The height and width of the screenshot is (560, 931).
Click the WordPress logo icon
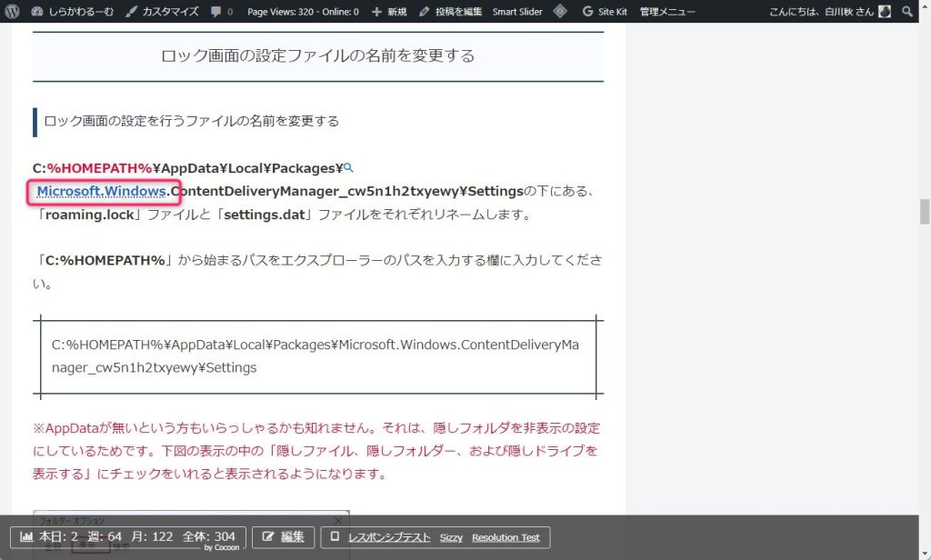coord(12,12)
